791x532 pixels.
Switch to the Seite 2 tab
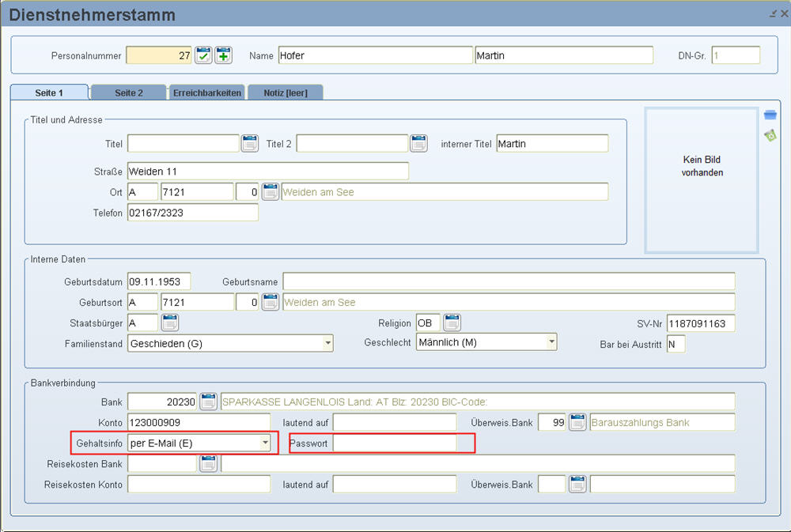point(129,92)
